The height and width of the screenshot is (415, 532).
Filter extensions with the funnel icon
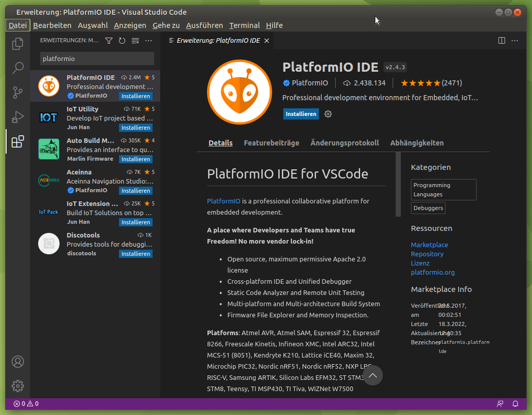(x=108, y=41)
